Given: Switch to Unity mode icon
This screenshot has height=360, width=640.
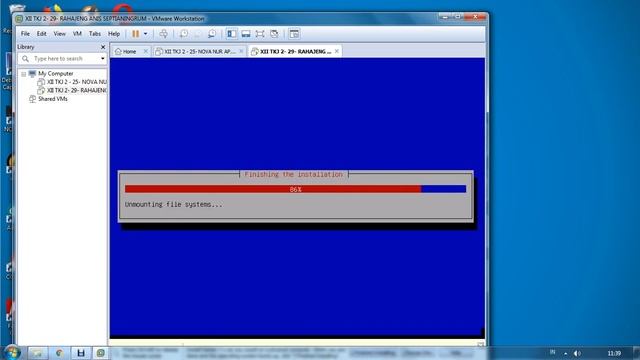Looking at the screenshot, I should click(x=274, y=34).
